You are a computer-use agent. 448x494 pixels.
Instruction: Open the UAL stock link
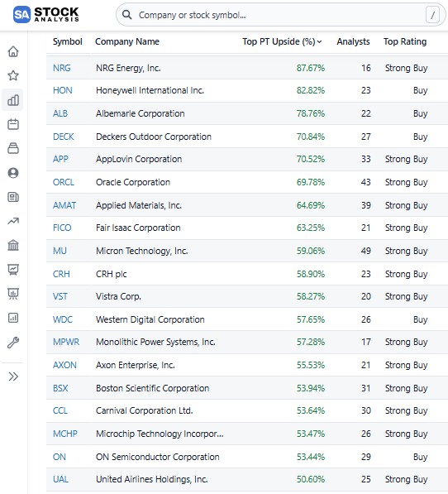60,479
